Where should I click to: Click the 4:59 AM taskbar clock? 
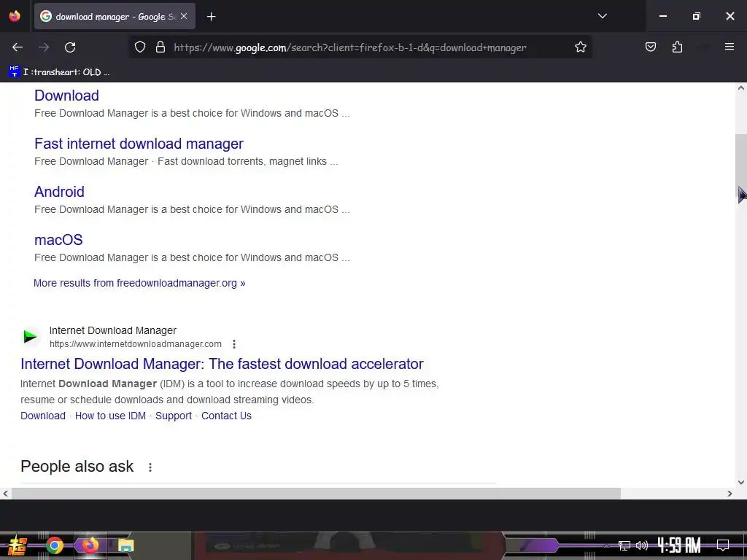point(679,545)
